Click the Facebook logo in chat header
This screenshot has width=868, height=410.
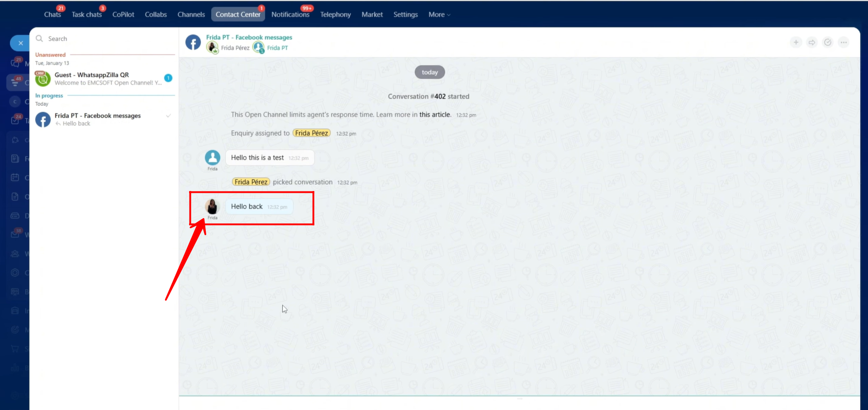[193, 43]
